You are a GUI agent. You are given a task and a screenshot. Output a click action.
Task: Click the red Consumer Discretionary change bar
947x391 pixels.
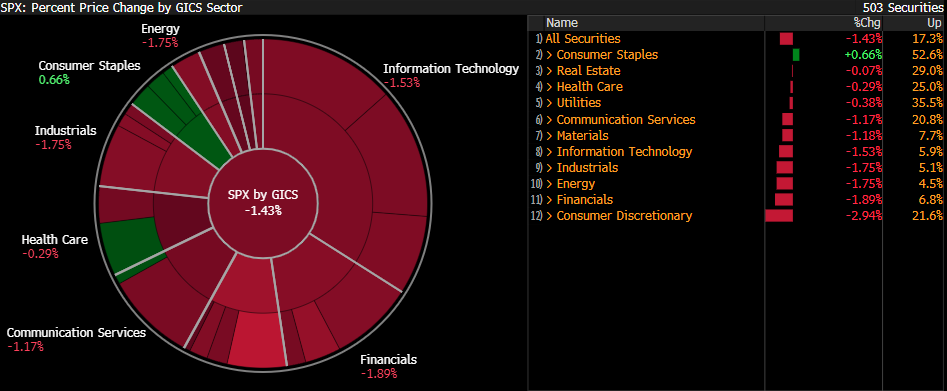tap(779, 216)
